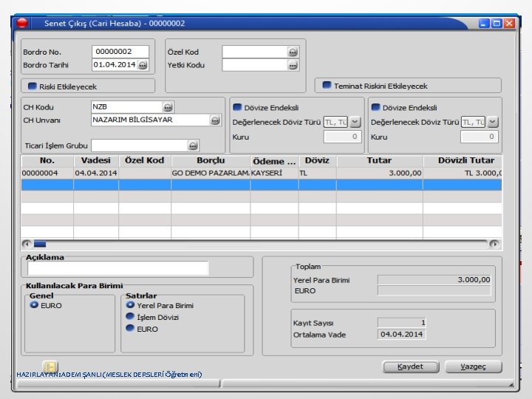Click the Özel Kod input field
Viewport: 532px width, 399px height.
pos(255,52)
